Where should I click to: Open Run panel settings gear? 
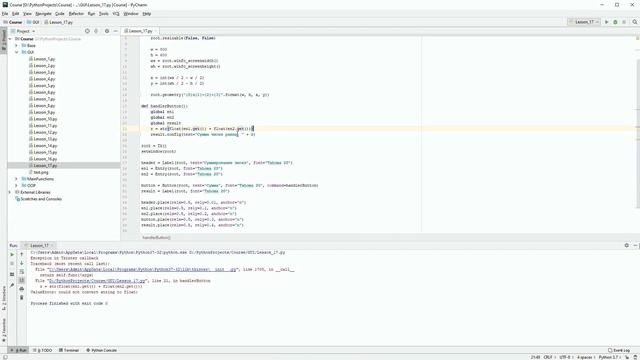tap(627, 245)
